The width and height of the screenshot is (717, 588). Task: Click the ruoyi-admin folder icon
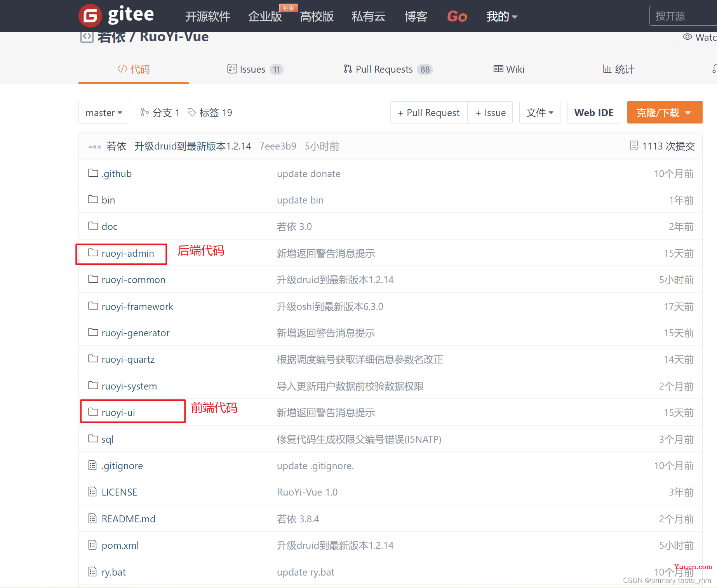point(93,252)
